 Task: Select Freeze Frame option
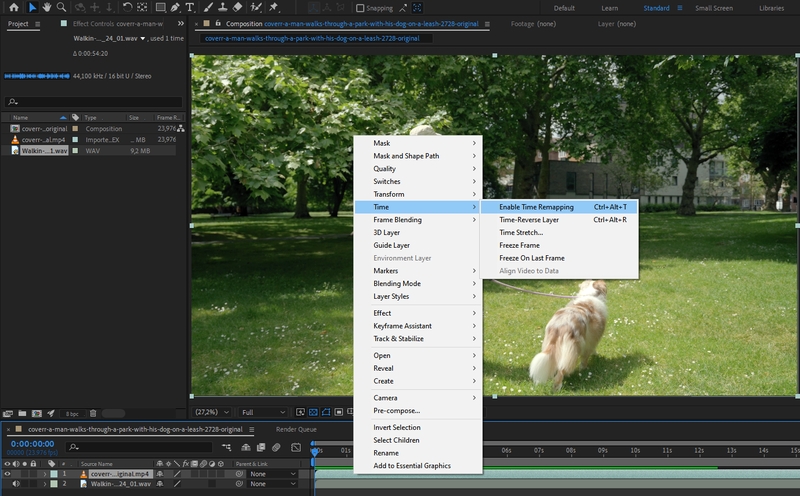coord(560,245)
